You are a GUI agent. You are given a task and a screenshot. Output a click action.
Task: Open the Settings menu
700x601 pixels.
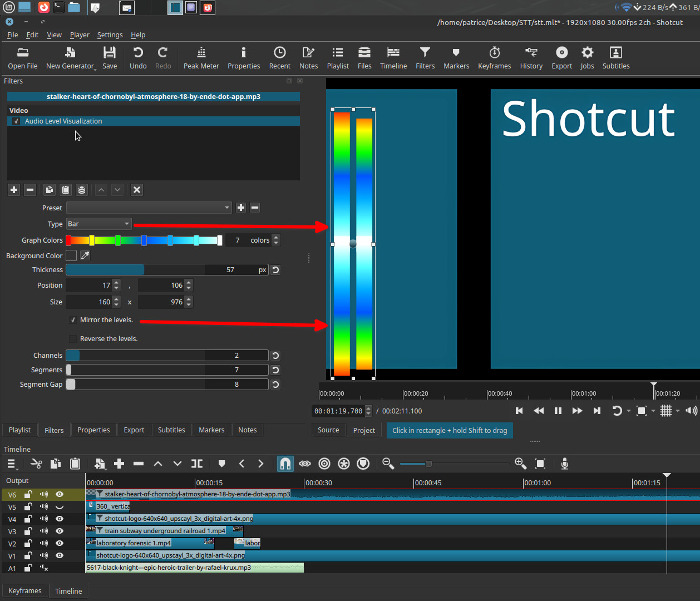click(x=110, y=35)
